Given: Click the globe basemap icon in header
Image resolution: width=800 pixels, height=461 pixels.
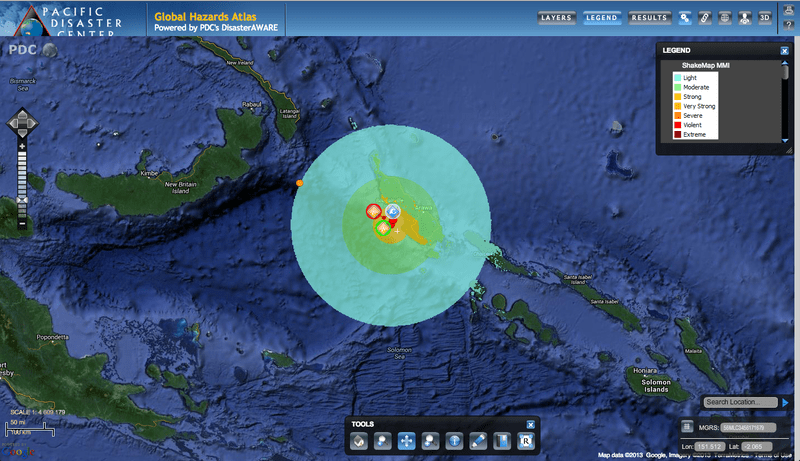Looking at the screenshot, I should point(725,18).
